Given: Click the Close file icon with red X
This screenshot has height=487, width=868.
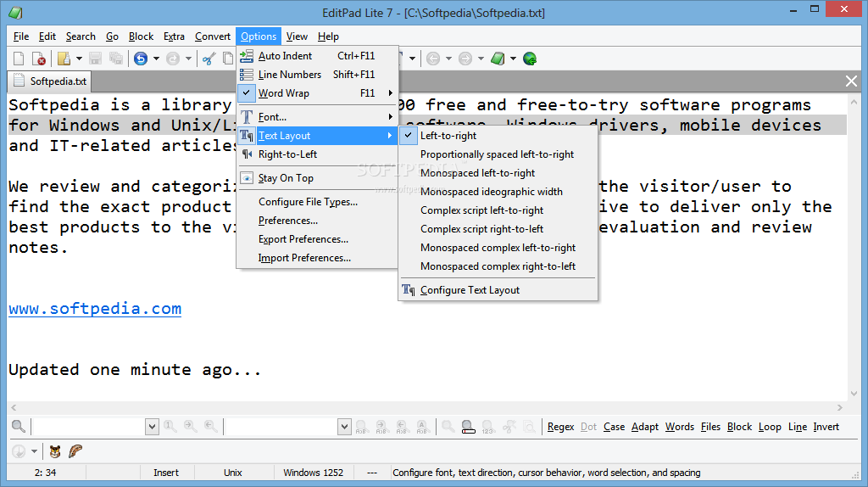Looking at the screenshot, I should [38, 59].
